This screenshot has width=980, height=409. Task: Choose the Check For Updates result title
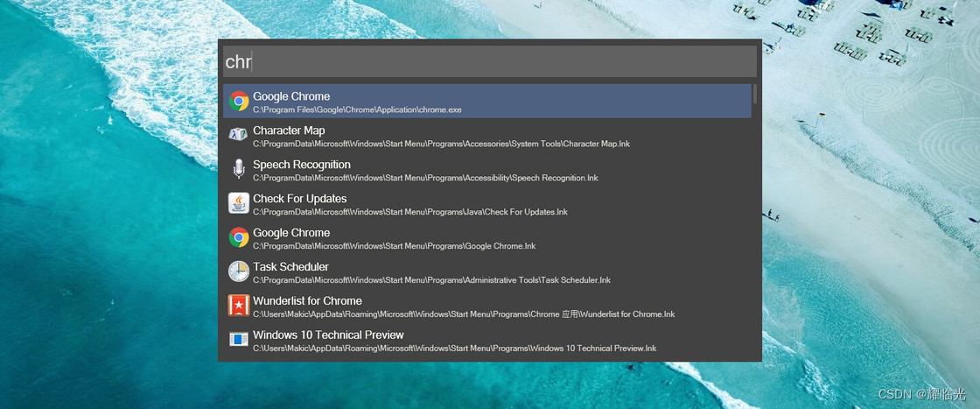pyautogui.click(x=299, y=198)
